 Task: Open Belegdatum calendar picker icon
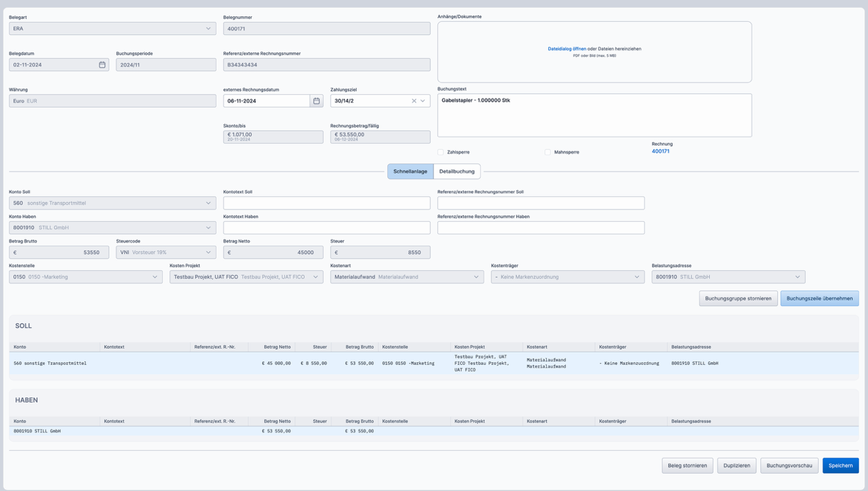click(102, 65)
